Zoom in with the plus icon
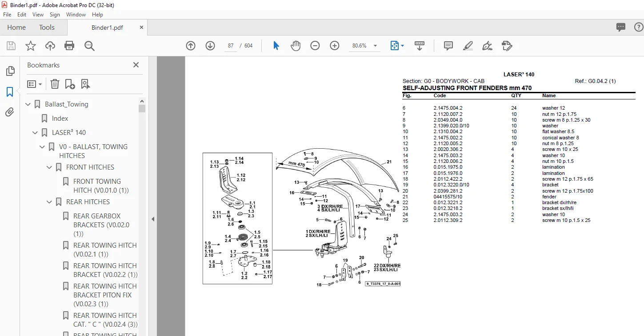The width and height of the screenshot is (644, 336). [335, 46]
